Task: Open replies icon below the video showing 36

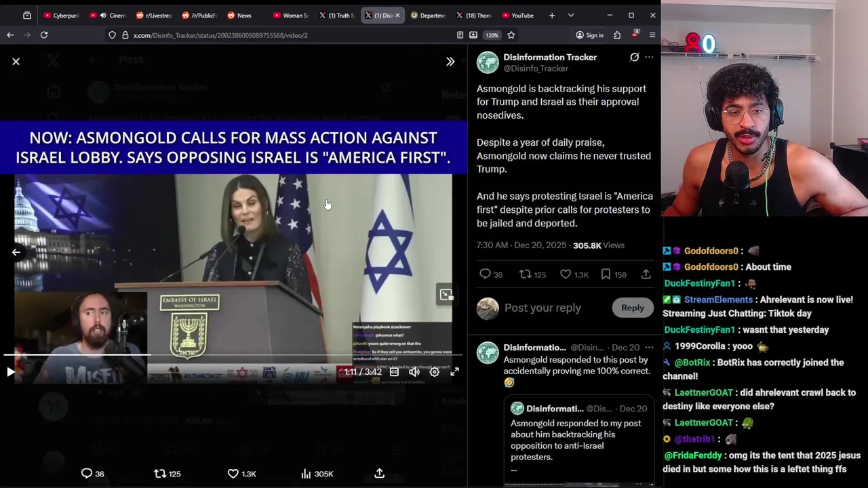Action: (93, 474)
